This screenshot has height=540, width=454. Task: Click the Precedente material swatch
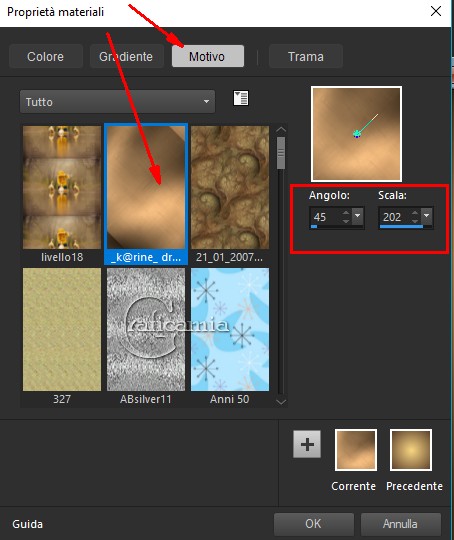[411, 450]
